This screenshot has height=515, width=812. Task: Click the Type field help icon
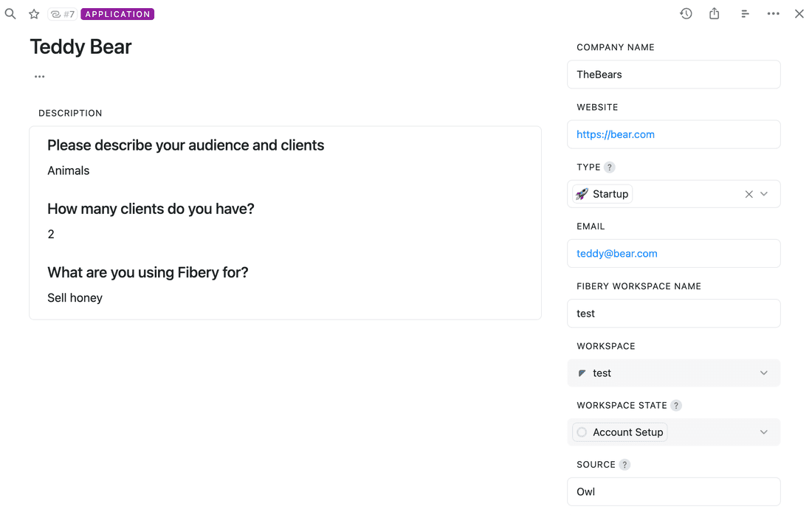pyautogui.click(x=608, y=167)
